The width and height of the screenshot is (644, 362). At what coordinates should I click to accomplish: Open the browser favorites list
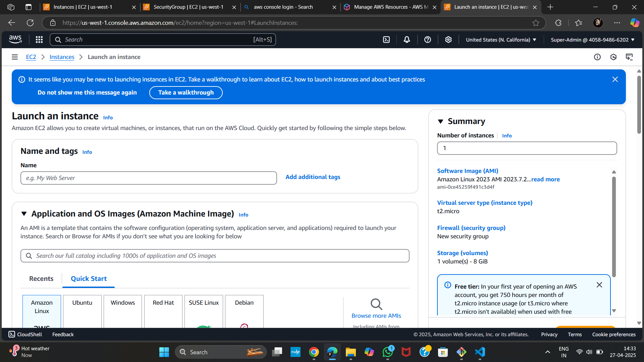(x=579, y=23)
